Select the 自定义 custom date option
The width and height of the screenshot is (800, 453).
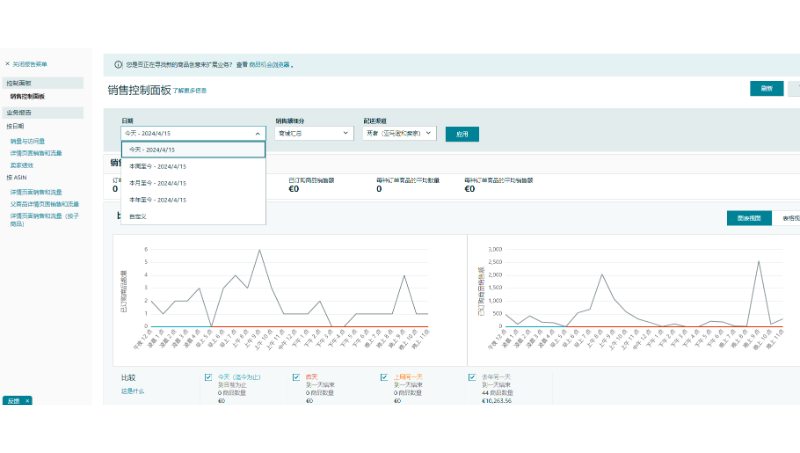coord(193,216)
